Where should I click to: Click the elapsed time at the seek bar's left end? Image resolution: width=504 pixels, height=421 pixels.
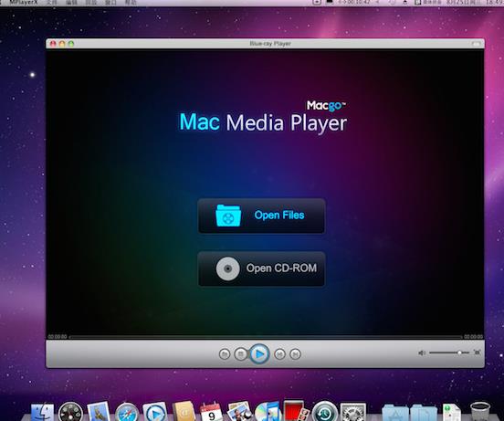[58, 336]
